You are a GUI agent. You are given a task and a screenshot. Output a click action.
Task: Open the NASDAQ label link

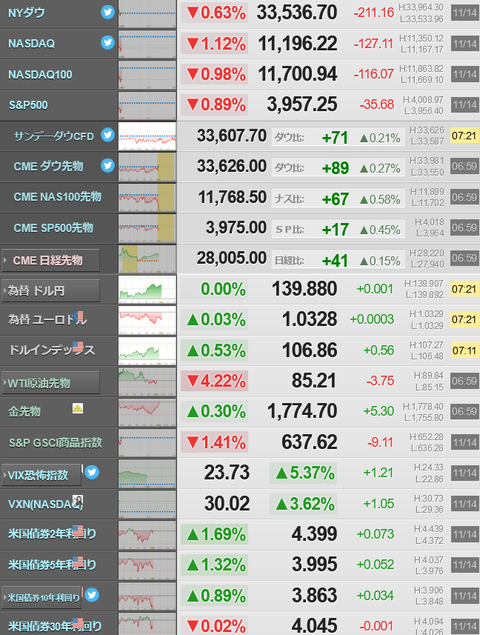pyautogui.click(x=32, y=43)
